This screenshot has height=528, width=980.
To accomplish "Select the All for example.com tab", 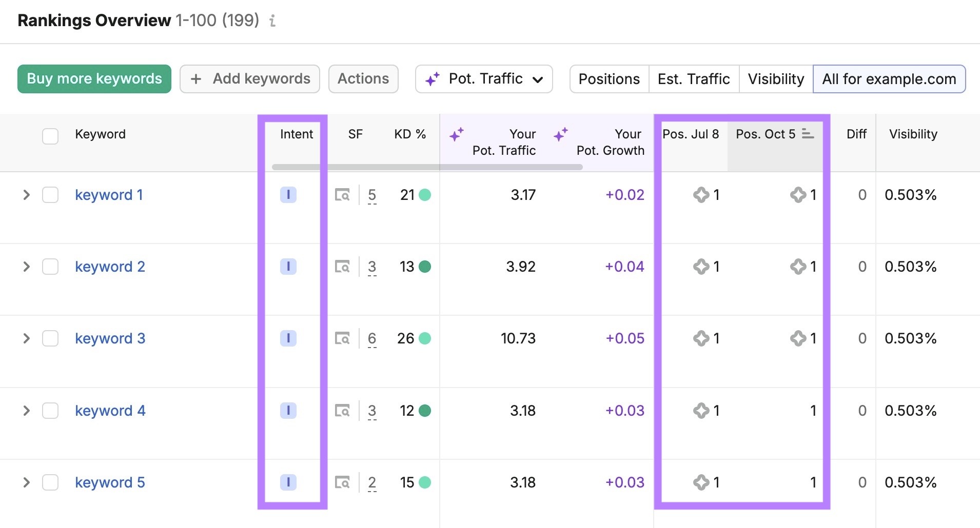I will (889, 79).
